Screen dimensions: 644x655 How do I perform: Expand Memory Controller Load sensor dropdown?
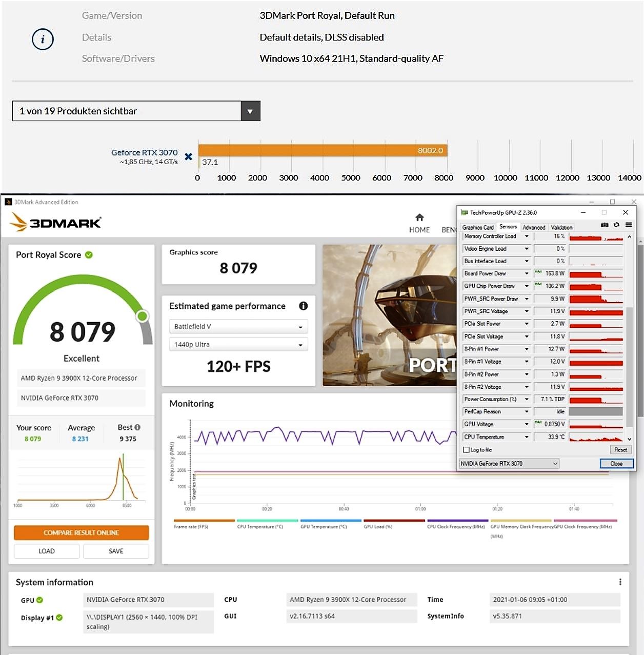(527, 236)
